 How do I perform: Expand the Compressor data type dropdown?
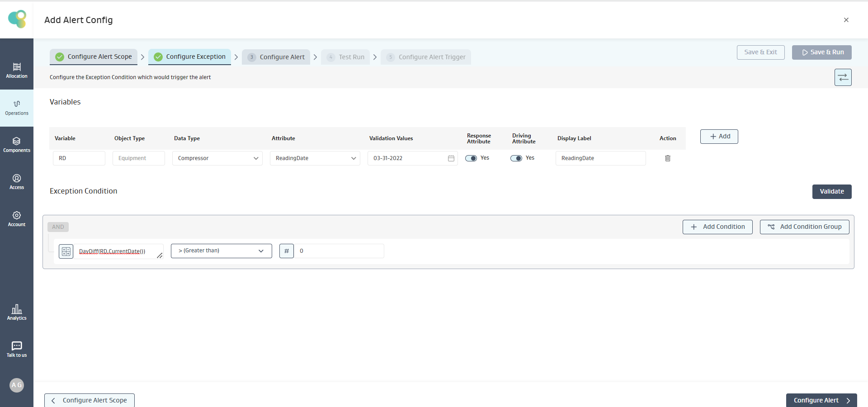[217, 158]
